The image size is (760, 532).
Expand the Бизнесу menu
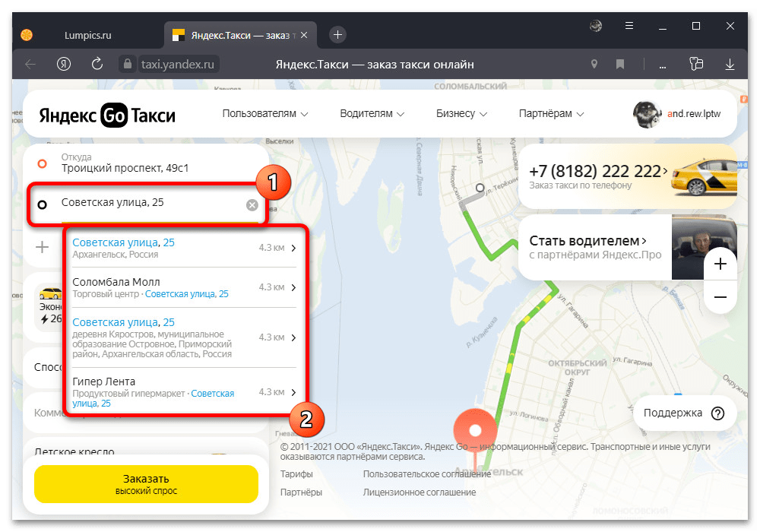(x=461, y=113)
